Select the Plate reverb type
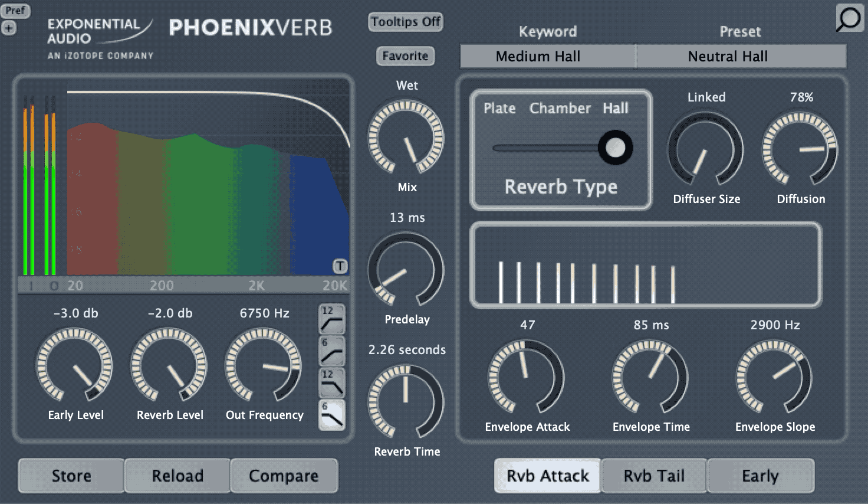The height and width of the screenshot is (504, 868). [x=499, y=109]
